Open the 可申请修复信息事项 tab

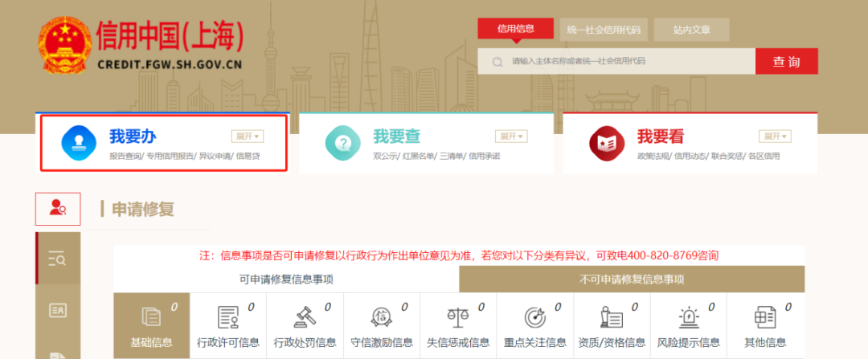coord(287,279)
